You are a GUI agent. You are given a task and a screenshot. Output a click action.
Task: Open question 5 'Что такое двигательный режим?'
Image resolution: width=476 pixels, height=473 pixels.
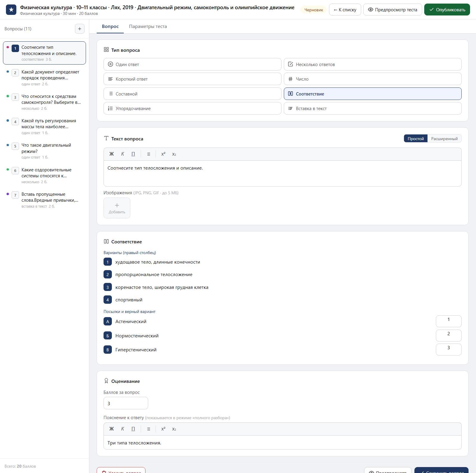pos(45,151)
